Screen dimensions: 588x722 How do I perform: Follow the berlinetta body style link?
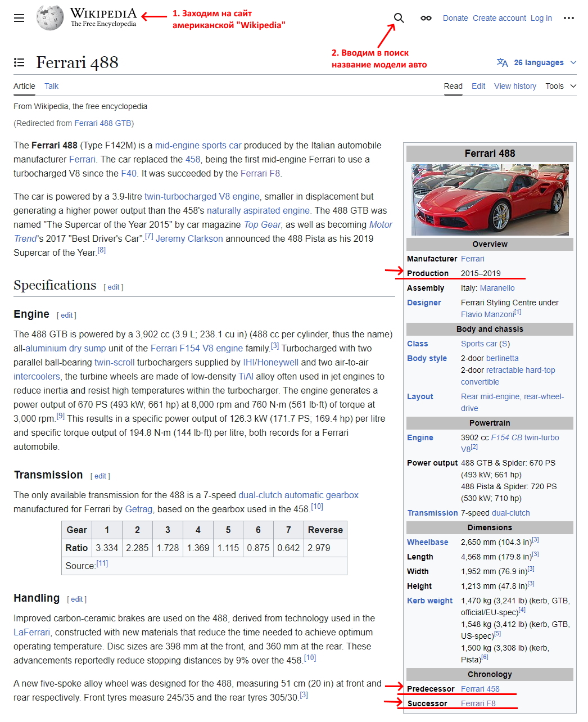(503, 358)
